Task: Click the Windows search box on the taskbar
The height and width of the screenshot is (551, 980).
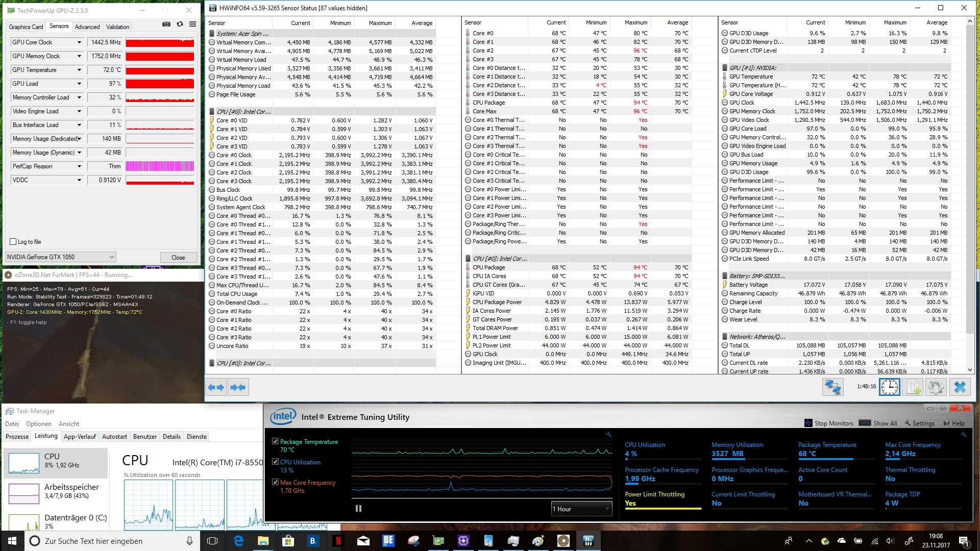Action: tap(113, 541)
